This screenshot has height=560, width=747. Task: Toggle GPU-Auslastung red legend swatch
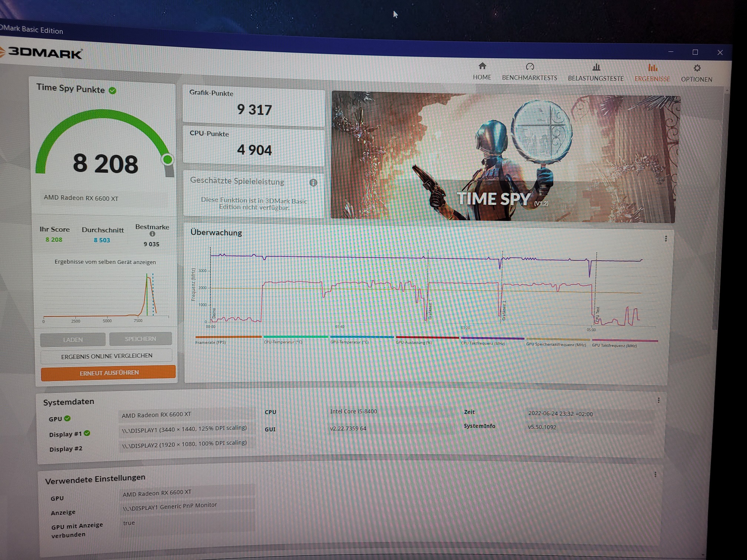[x=427, y=337]
